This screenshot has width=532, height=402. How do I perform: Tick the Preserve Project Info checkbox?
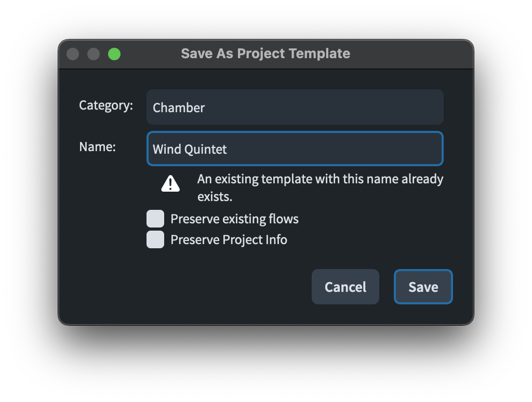(155, 239)
